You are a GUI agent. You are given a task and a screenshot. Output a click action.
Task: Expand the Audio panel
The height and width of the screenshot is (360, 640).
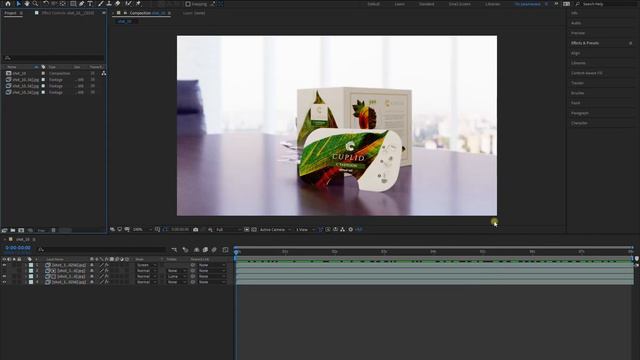(x=576, y=23)
